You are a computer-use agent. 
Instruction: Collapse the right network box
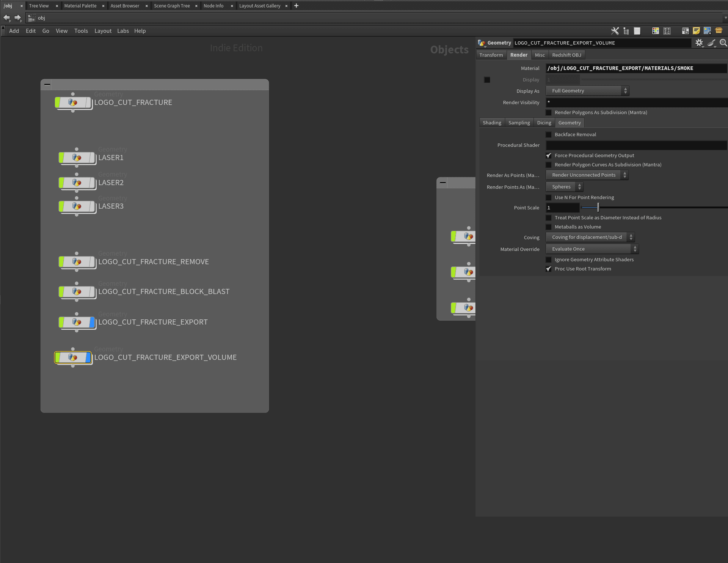click(x=442, y=182)
